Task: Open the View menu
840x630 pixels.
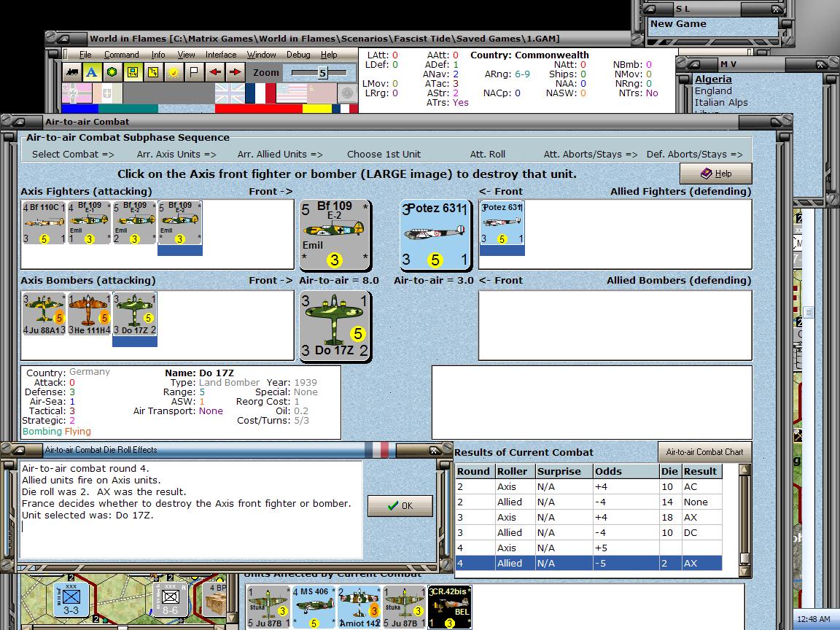Action: coord(186,55)
